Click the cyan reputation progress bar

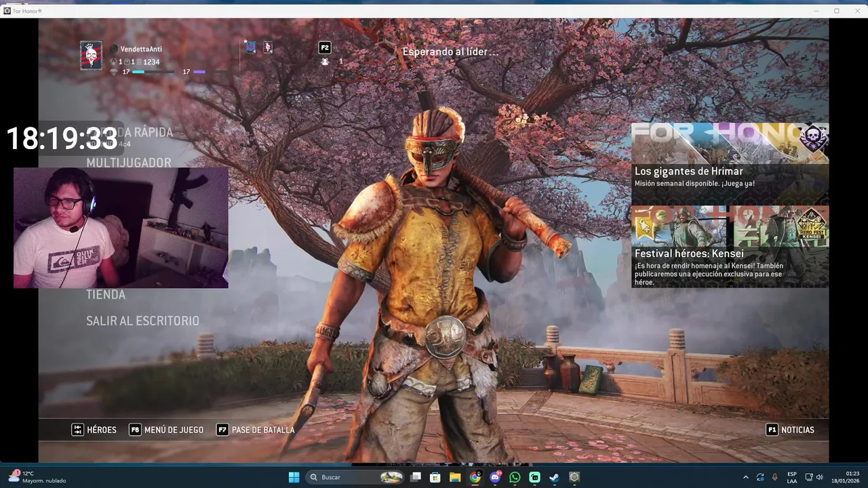coord(153,72)
